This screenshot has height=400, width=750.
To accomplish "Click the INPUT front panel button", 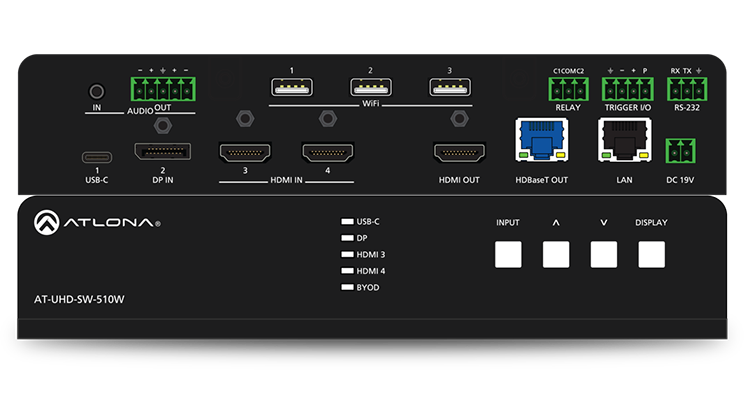I will 508,255.
